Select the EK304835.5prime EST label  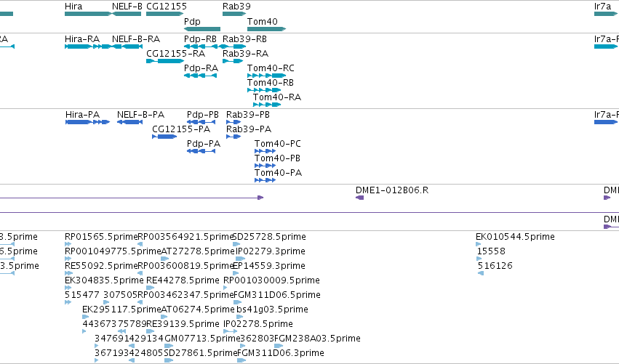pos(104,280)
